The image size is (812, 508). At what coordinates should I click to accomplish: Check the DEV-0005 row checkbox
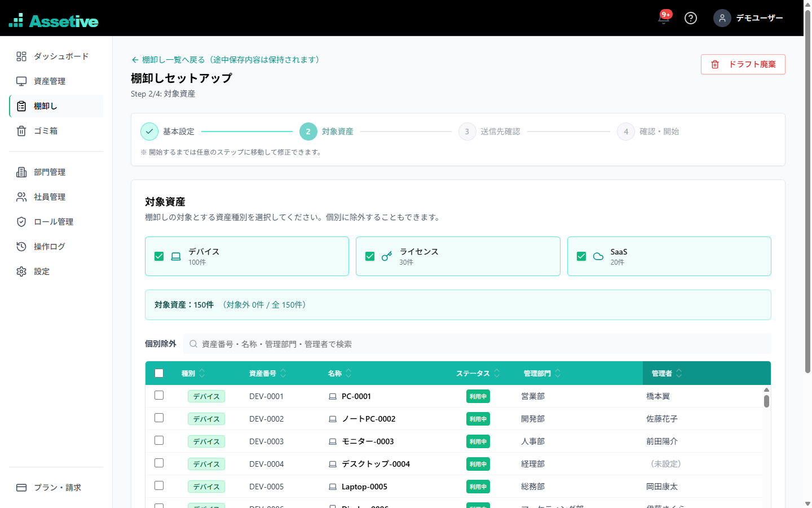click(159, 485)
